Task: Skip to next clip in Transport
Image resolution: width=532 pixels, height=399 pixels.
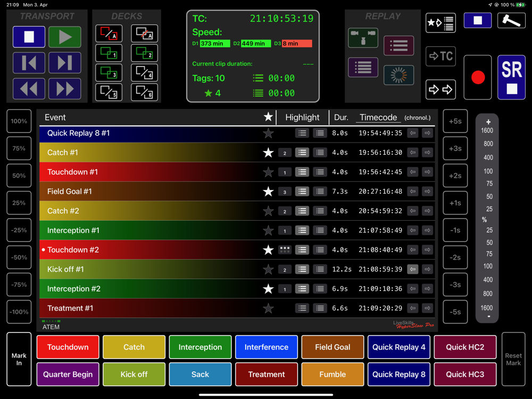Action: [65, 63]
